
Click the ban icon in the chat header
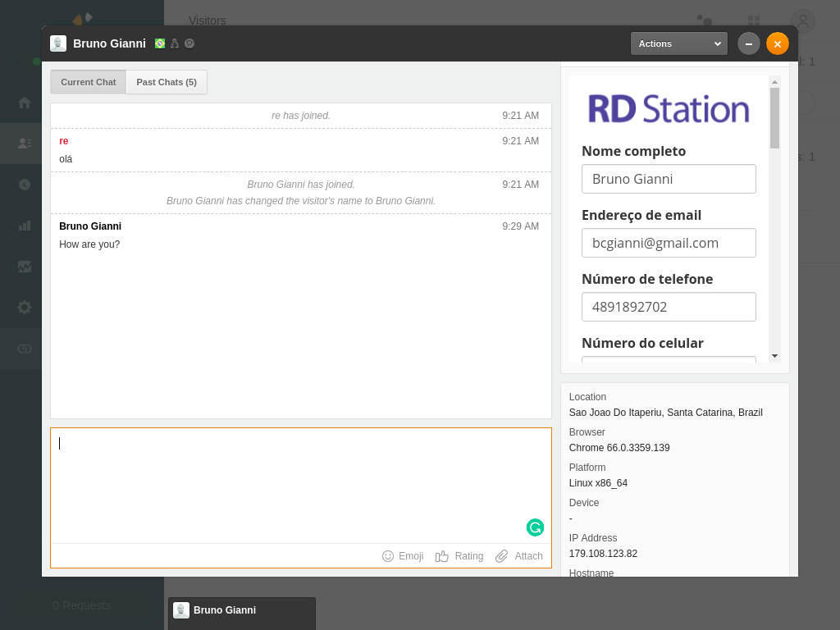point(189,43)
